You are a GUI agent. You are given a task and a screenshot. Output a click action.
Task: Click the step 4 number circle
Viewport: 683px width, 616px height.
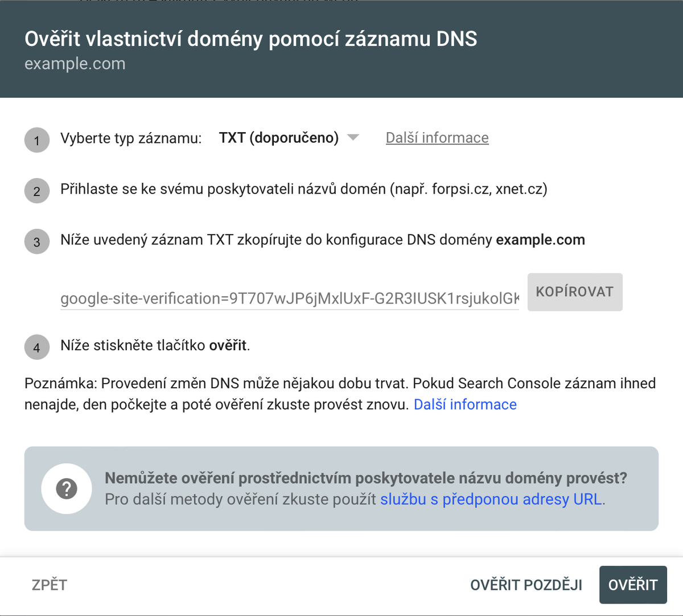37,347
